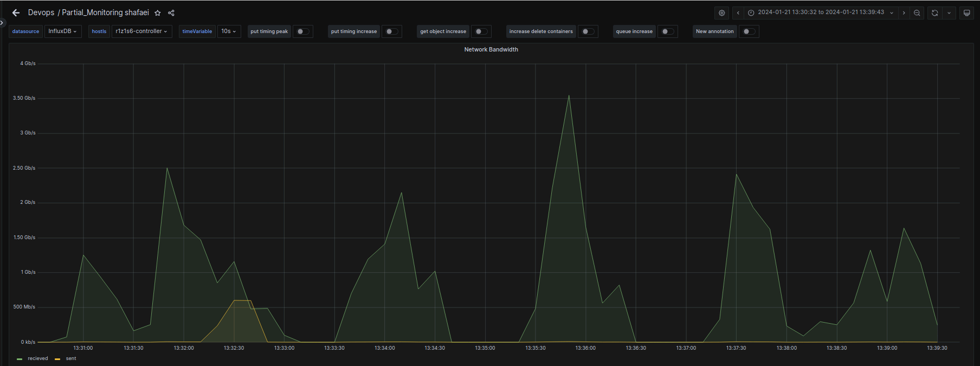Open the time range picker
Screen dimensions: 980x366
[821, 12]
